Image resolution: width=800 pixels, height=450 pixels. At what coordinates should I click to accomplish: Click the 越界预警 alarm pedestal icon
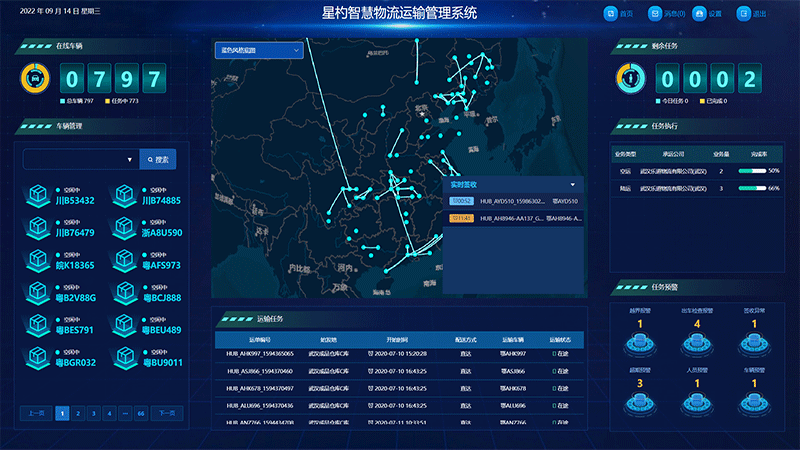[x=640, y=344]
